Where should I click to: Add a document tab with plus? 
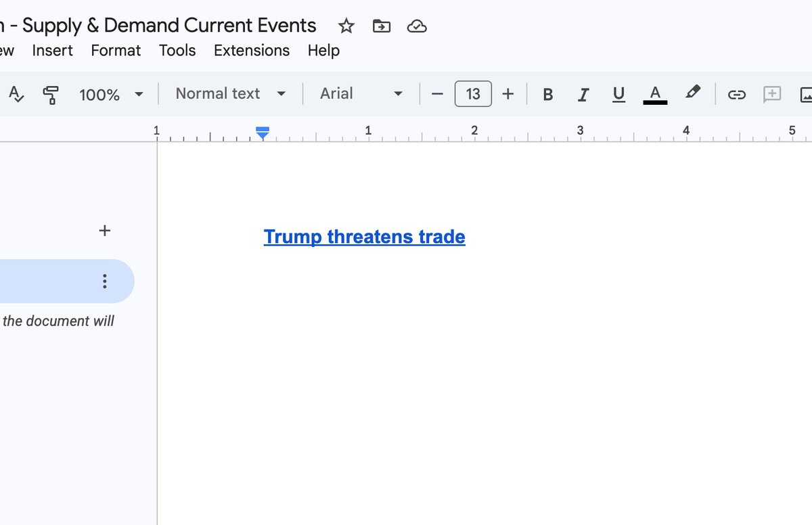pos(104,231)
